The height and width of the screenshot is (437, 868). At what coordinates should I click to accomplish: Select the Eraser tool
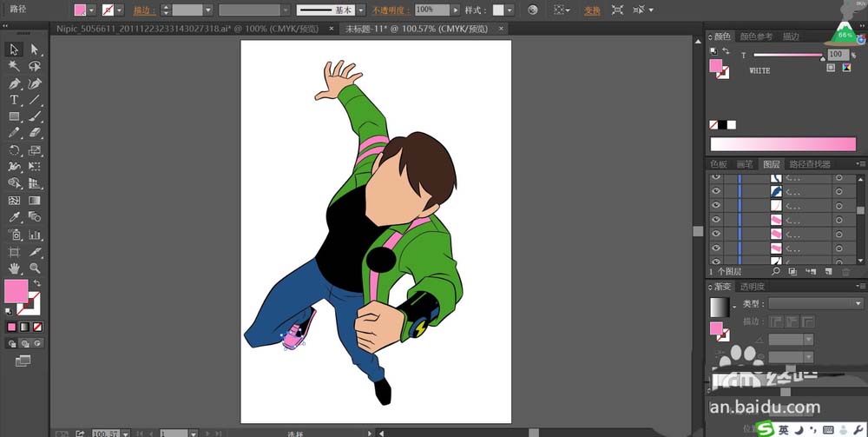point(35,133)
